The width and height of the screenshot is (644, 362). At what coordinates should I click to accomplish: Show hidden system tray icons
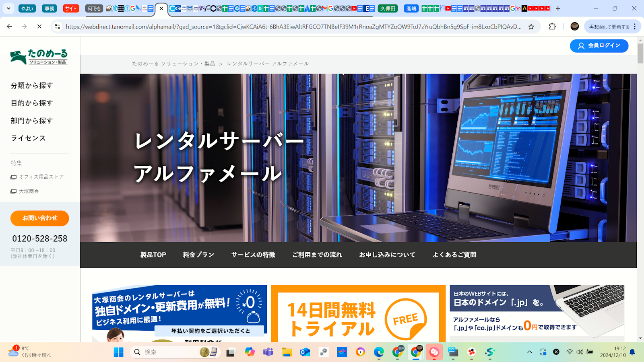(530, 352)
